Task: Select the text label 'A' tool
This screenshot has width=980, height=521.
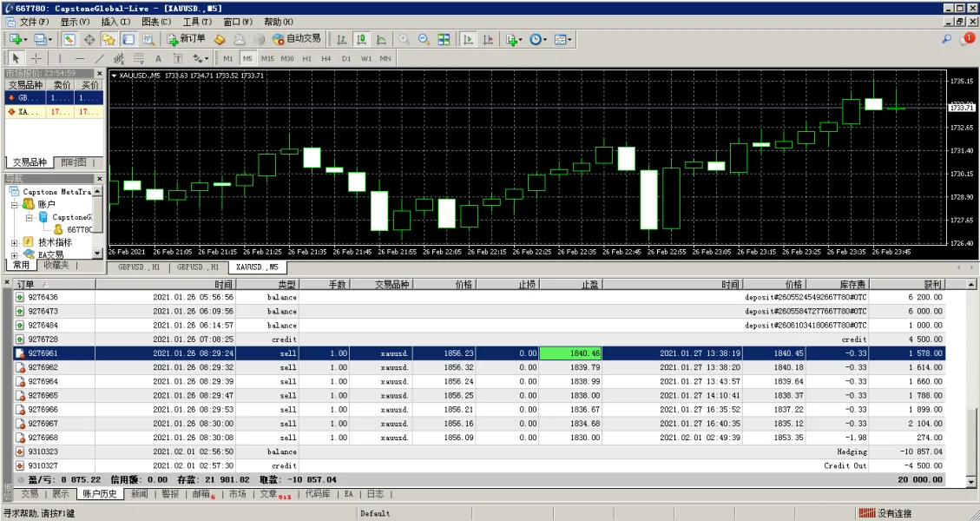Action: click(x=158, y=58)
